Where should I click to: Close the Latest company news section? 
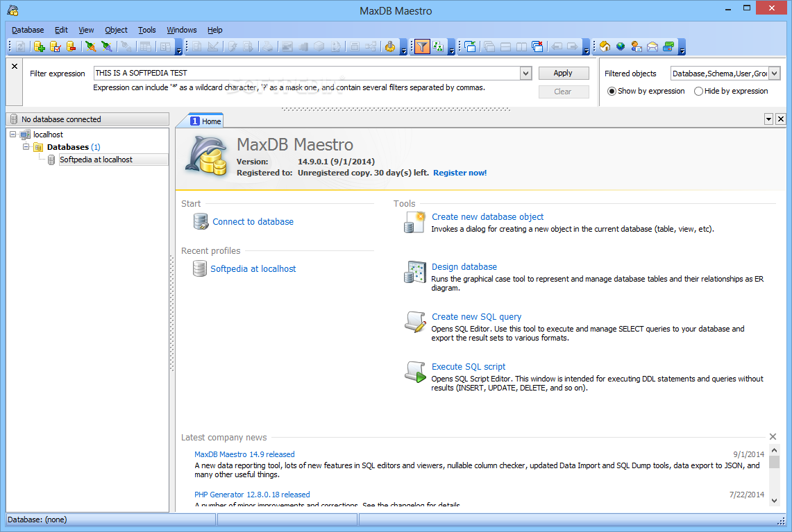[773, 436]
